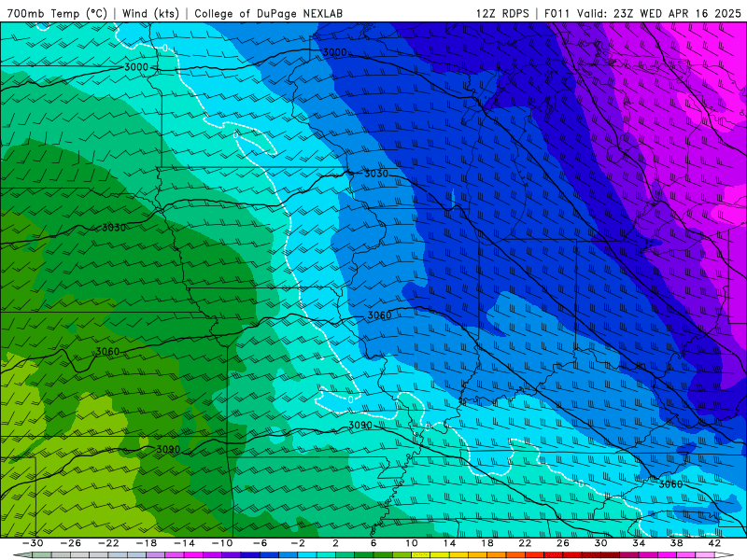Pick the yellow dotted swatch under label 10
This screenshot has height=560, width=747.
click(421, 555)
